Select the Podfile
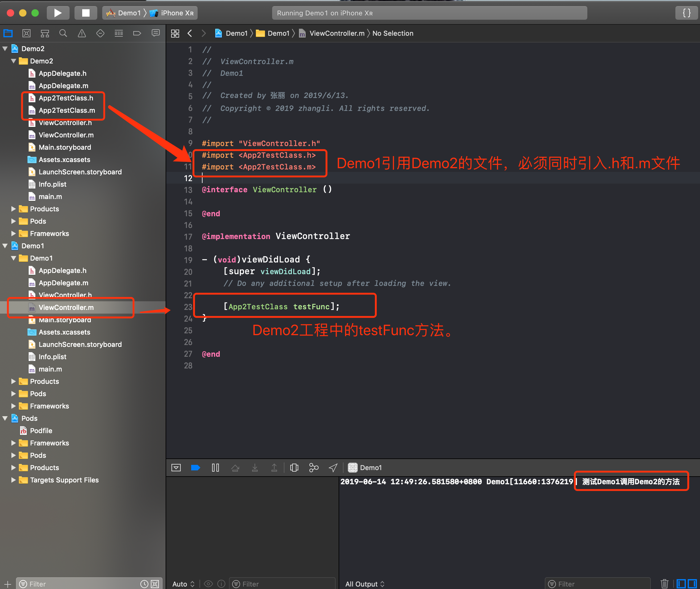The width and height of the screenshot is (700, 589). pos(41,431)
